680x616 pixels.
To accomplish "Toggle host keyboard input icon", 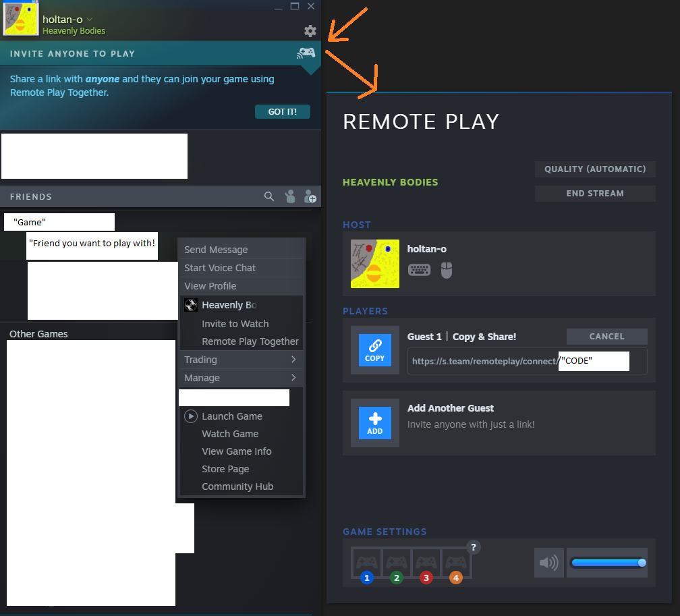I will point(420,270).
